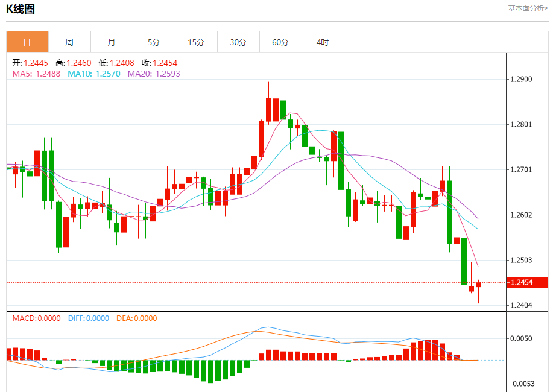Open the 基本面分析> link
This screenshot has width=553, height=392.
pyautogui.click(x=528, y=8)
